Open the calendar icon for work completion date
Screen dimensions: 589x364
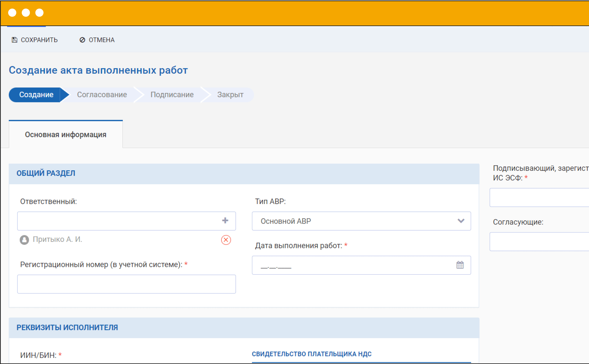[x=460, y=265]
